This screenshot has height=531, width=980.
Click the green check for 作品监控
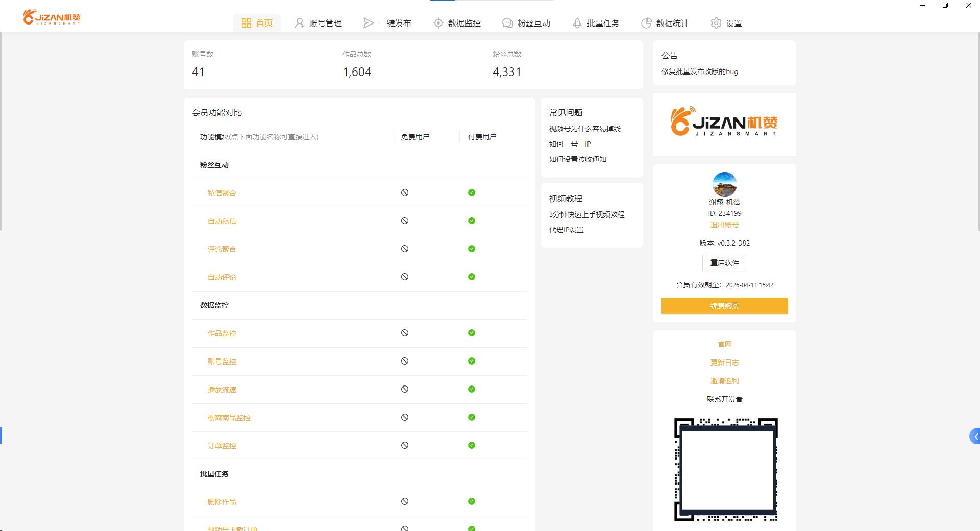click(x=472, y=333)
